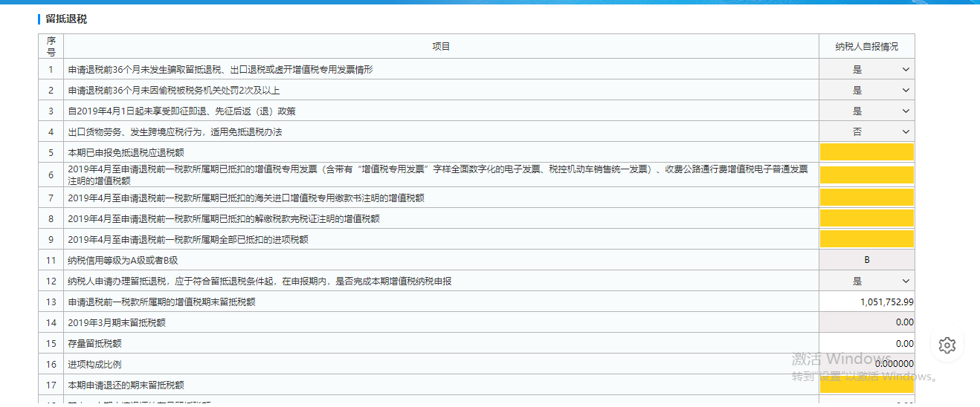The width and height of the screenshot is (980, 407).
Task: Click the 1,051,752.99 期末留抵税额 field
Action: (x=867, y=302)
